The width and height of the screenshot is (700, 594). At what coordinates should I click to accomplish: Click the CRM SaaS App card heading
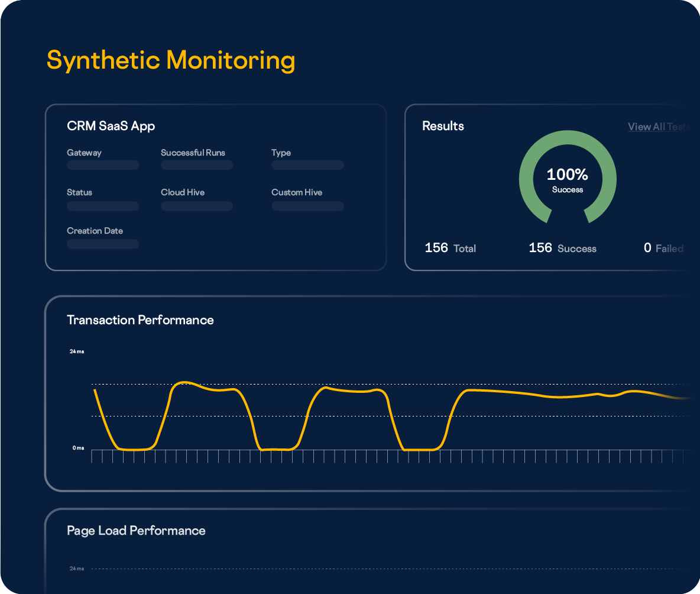click(x=111, y=126)
